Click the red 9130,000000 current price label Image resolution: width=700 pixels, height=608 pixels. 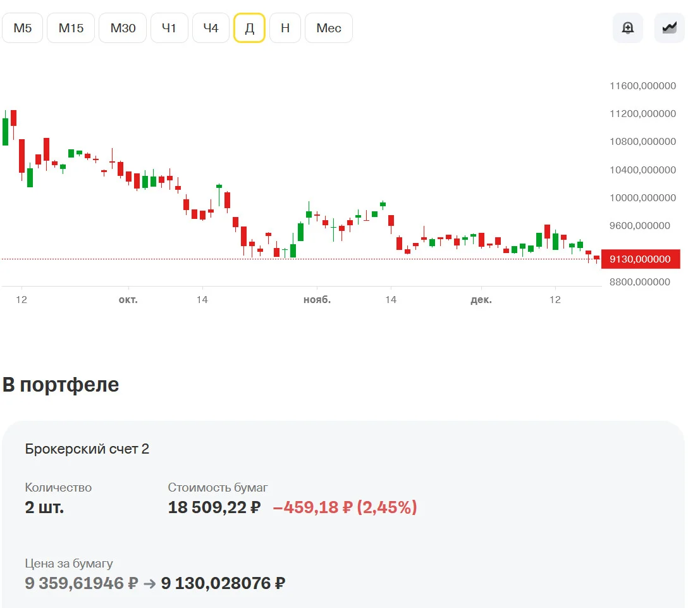(x=641, y=259)
